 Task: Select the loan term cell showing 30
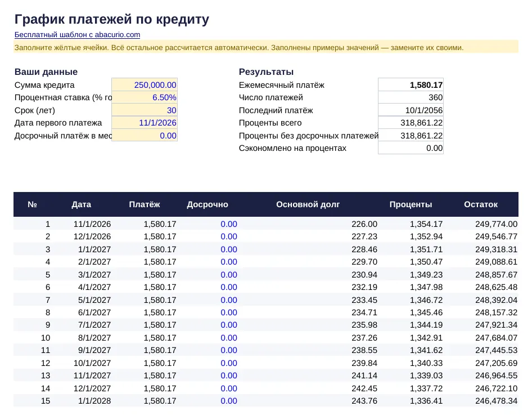coord(145,110)
